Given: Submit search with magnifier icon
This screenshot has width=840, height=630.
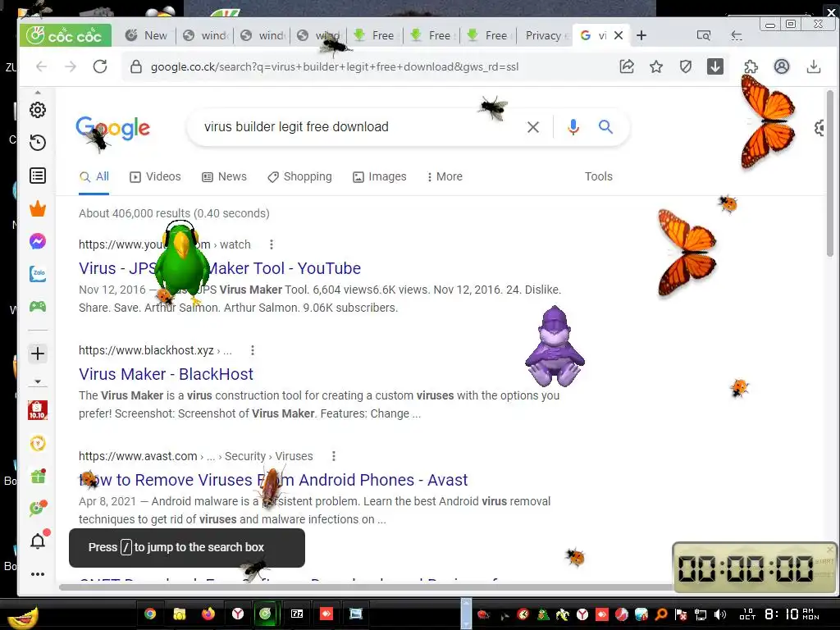Looking at the screenshot, I should point(605,127).
